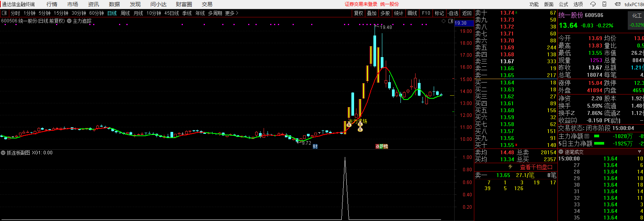
Task: Click the 买一 13.64 order row
Action: (516, 83)
